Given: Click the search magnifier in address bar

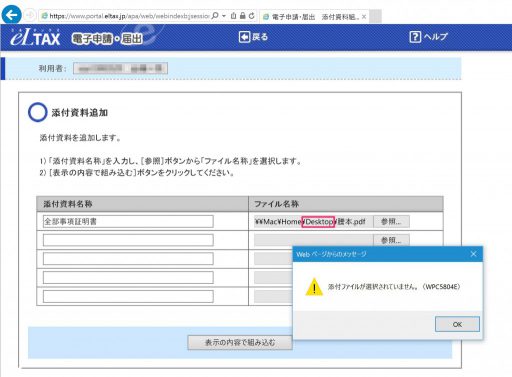Looking at the screenshot, I should click(215, 16).
